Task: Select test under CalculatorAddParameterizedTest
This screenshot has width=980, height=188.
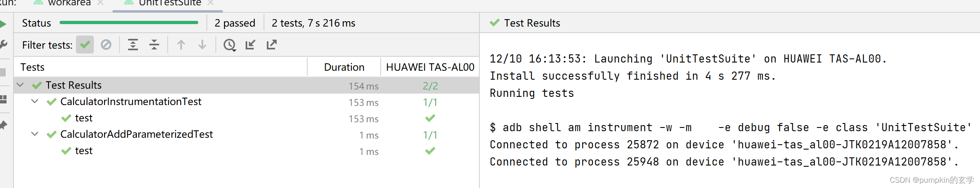Action: pyautogui.click(x=84, y=151)
